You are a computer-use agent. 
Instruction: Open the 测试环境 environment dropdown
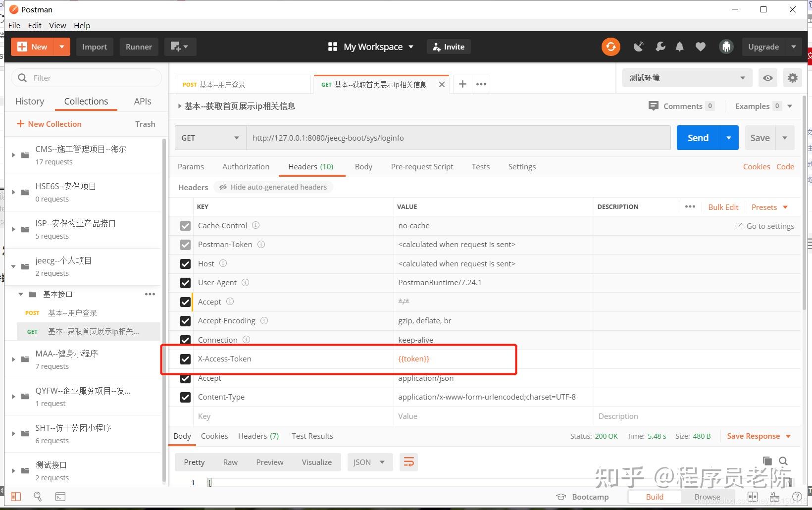point(687,78)
